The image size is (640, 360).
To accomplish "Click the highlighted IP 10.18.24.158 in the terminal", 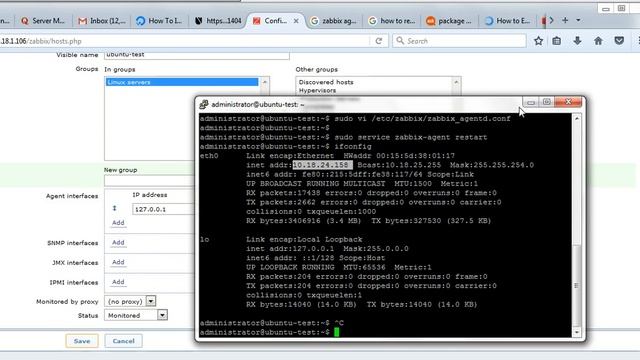I will (x=322, y=165).
